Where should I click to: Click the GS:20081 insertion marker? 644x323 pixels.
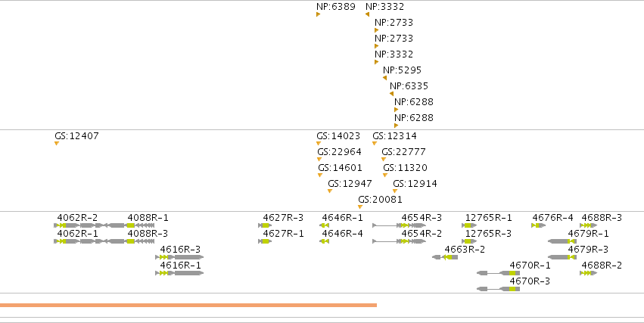click(360, 207)
